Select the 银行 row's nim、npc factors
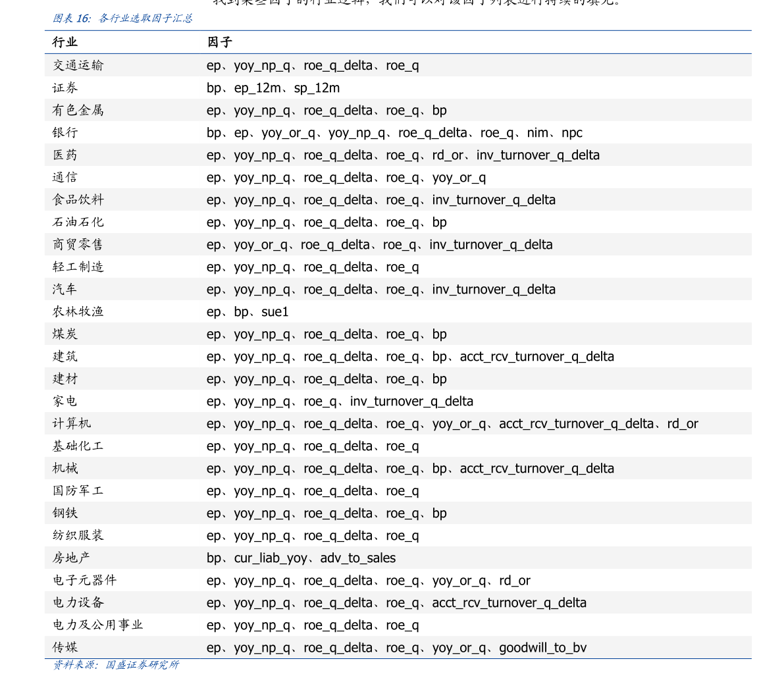Screen dimensions: 784x684 pos(554,132)
